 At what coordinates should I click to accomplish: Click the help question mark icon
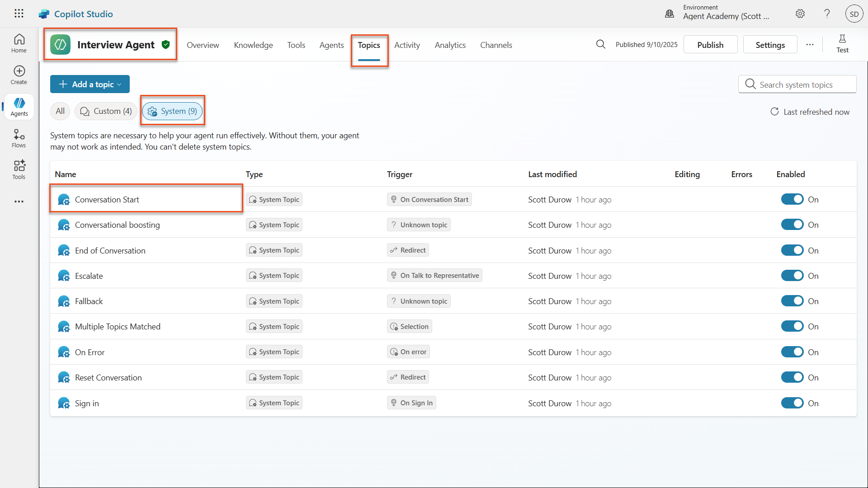pos(827,14)
